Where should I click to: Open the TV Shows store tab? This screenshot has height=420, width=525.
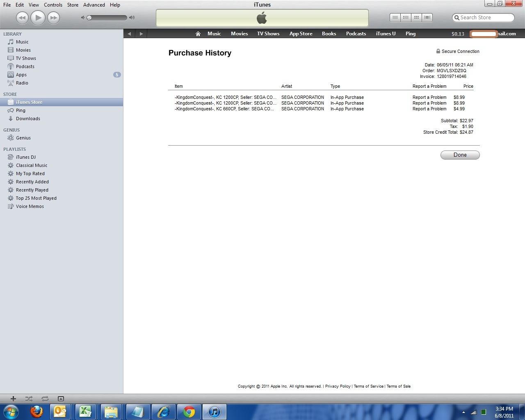tap(268, 34)
